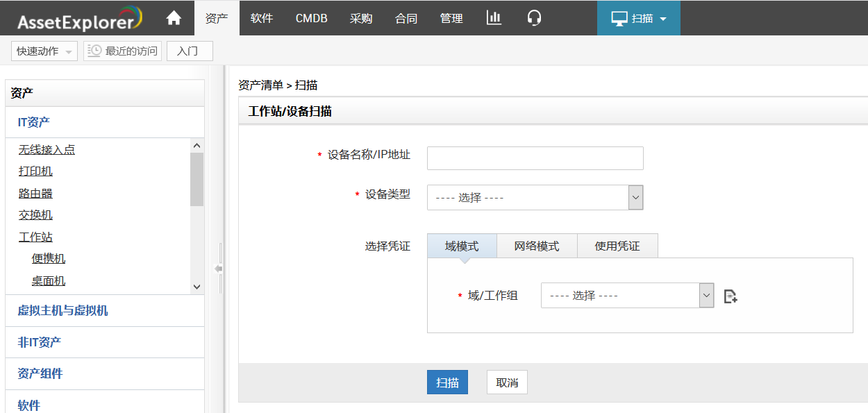868x413 pixels.
Task: Click the 设备名称/IP地址 input field
Action: point(535,158)
